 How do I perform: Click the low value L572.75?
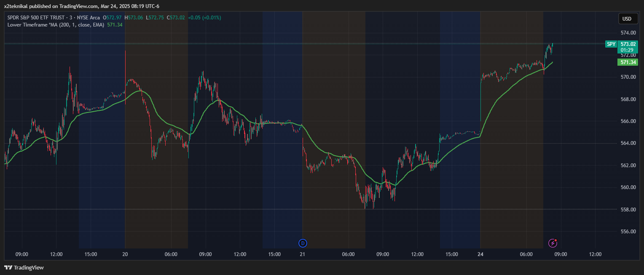point(155,18)
